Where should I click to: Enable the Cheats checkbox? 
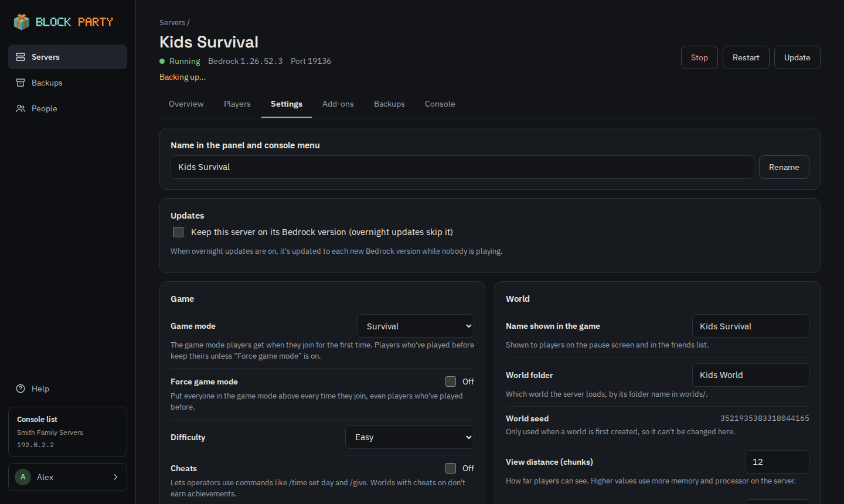[451, 468]
